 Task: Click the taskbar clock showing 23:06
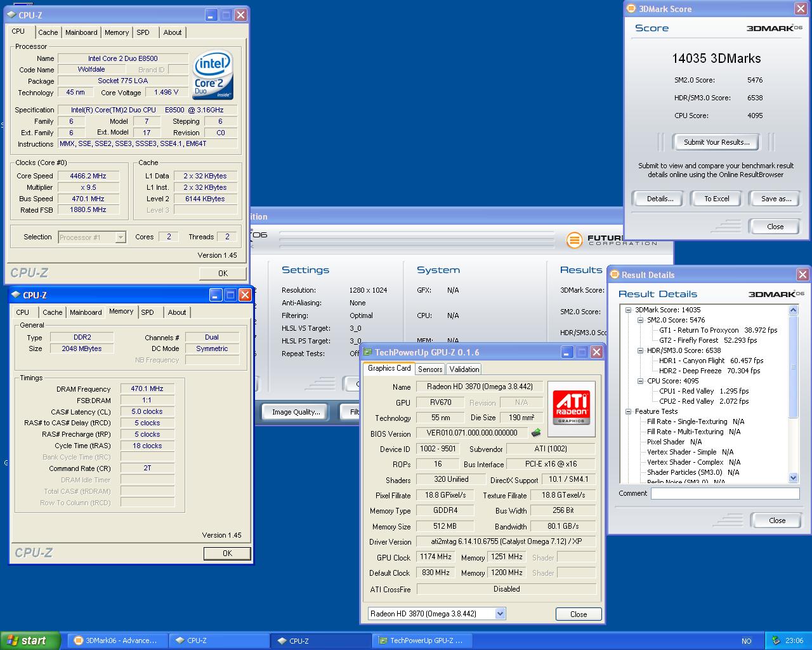(x=794, y=640)
